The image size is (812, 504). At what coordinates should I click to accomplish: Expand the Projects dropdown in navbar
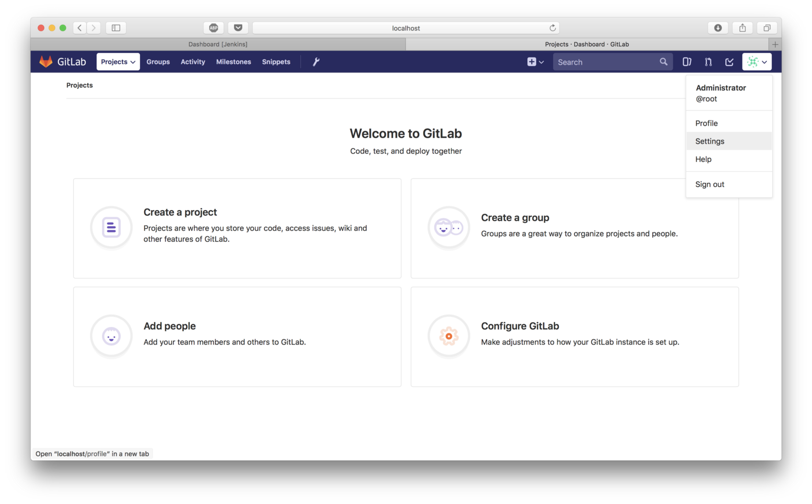pyautogui.click(x=118, y=62)
